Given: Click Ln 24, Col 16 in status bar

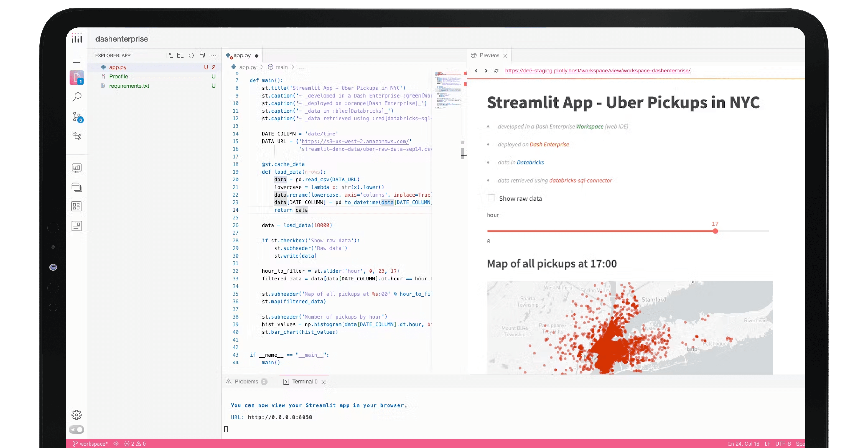Looking at the screenshot, I should [x=743, y=444].
